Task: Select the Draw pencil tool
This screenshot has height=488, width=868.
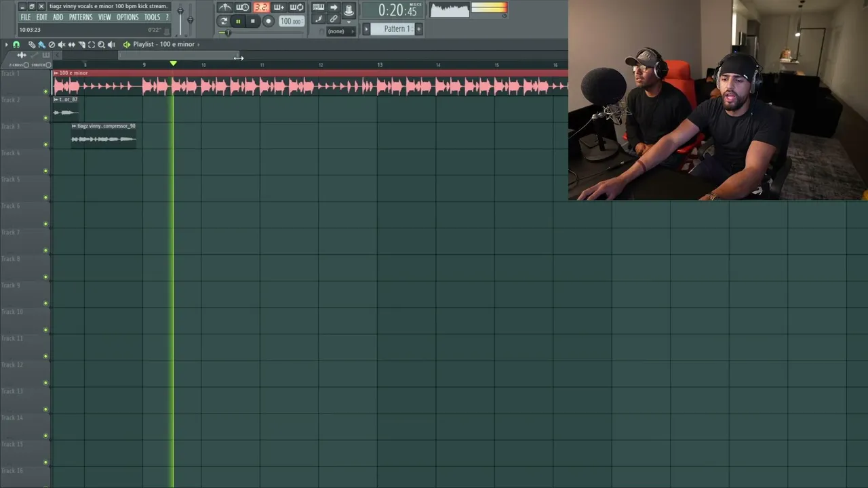Action: click(31, 45)
